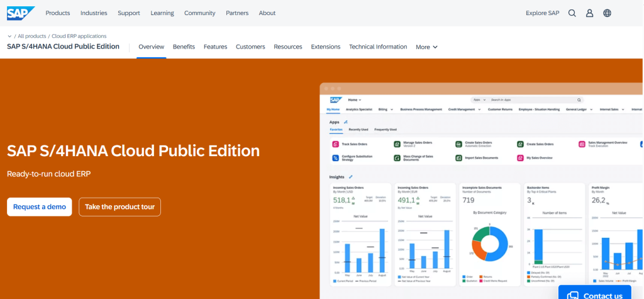
Task: Click the Import Sales Documents app icon
Action: click(x=458, y=158)
